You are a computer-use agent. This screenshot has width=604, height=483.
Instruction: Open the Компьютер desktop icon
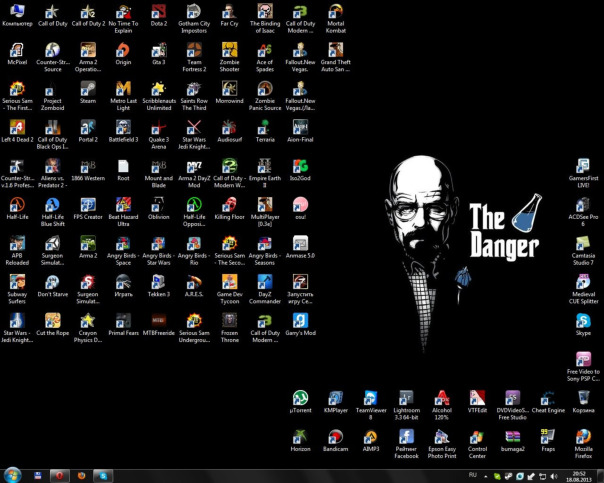tap(17, 15)
